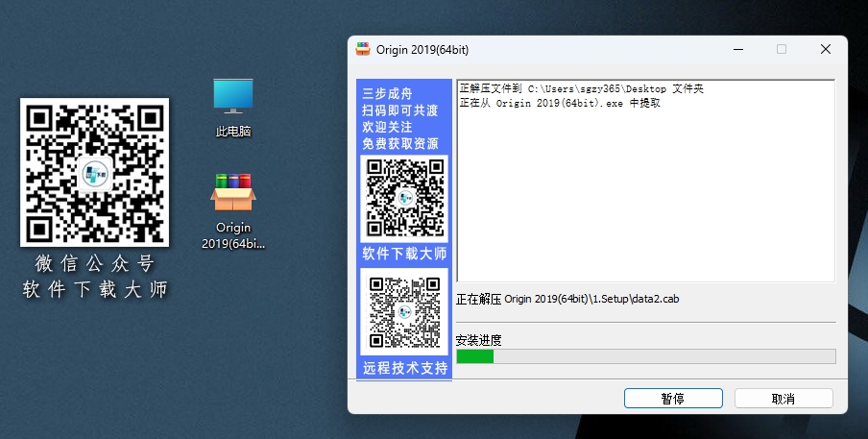Click the 远程技术支持 label in the sidebar
This screenshot has height=439, width=868.
coord(405,368)
